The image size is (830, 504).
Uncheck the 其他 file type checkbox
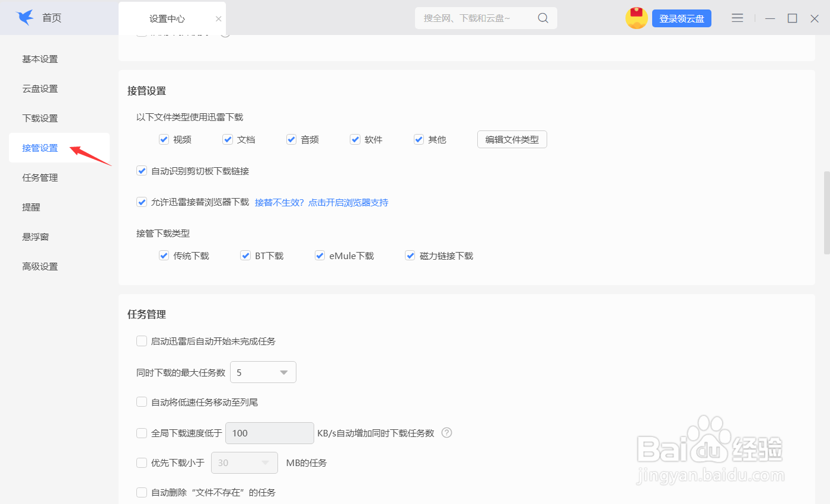(x=419, y=139)
